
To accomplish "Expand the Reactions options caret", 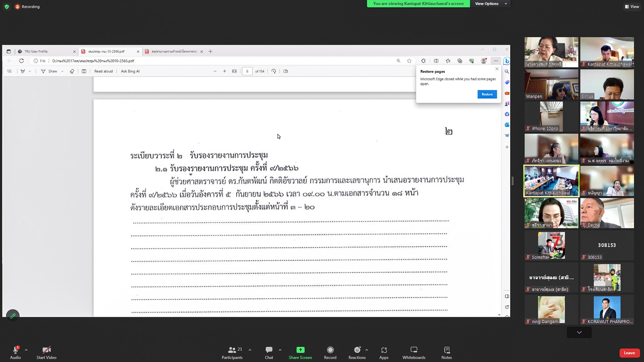I will 367,350.
